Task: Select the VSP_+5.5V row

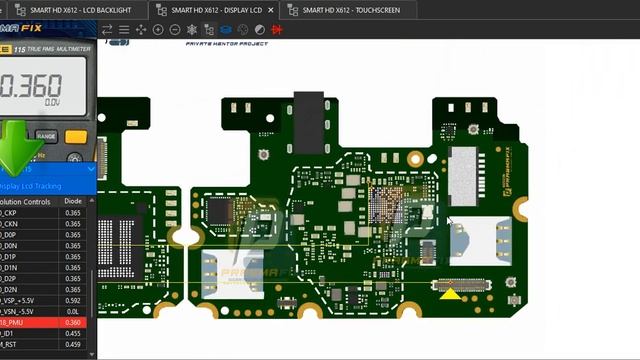Action: tap(43, 300)
